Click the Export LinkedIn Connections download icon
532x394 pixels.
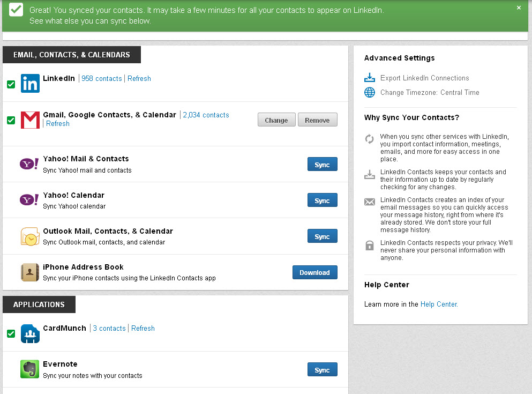[370, 78]
